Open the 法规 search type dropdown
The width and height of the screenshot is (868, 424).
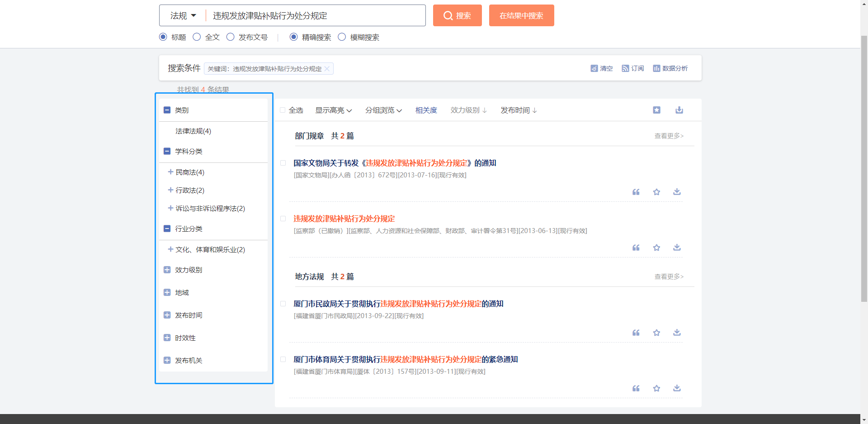click(183, 16)
